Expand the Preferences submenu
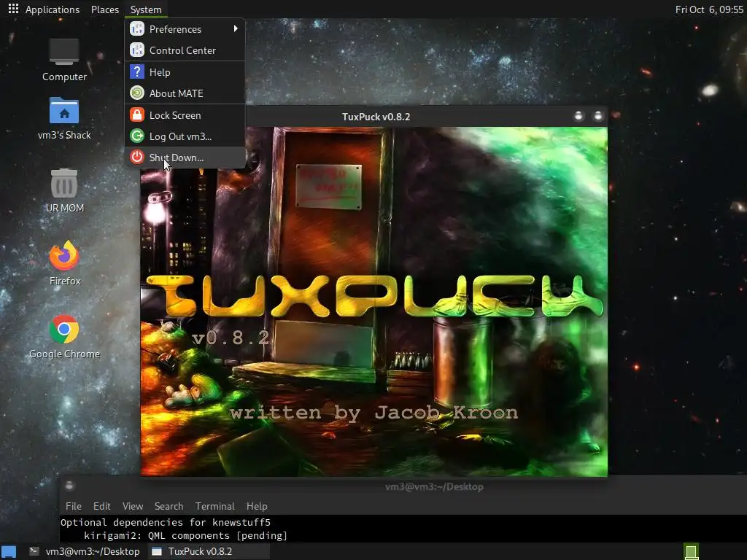The width and height of the screenshot is (747, 560). point(185,29)
